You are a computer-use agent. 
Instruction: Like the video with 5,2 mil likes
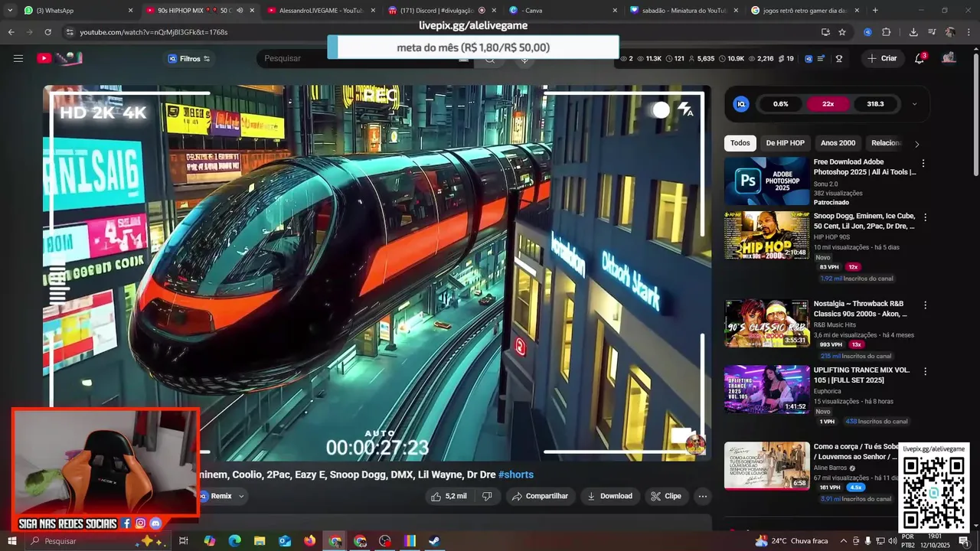click(449, 496)
